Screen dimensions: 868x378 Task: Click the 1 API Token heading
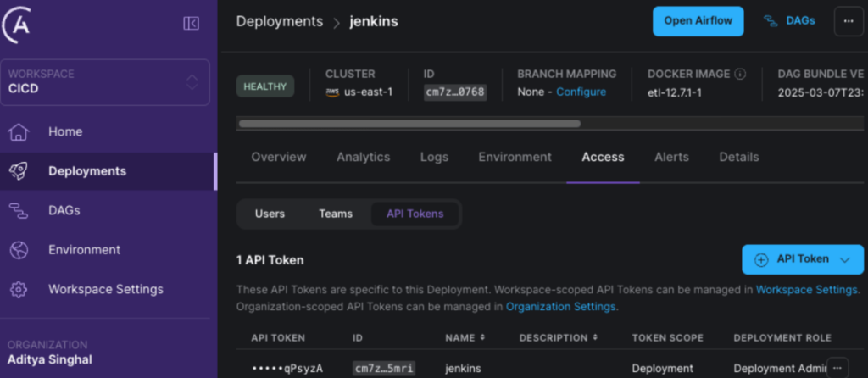coord(270,260)
